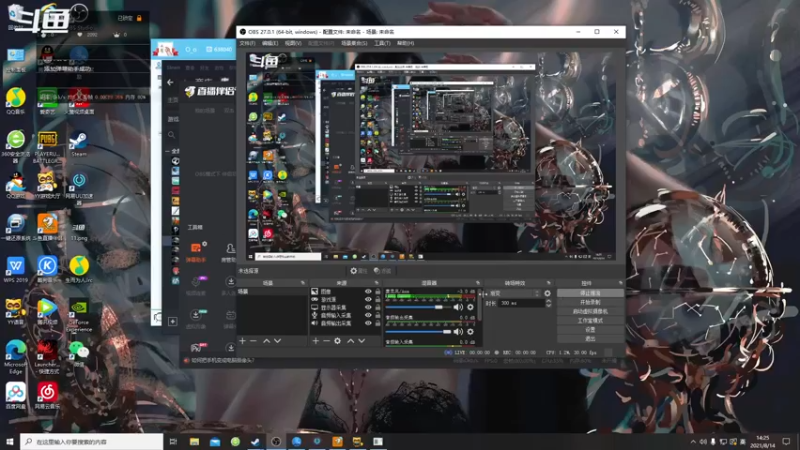Open the scene transition type dropdown in OBS
The image size is (800, 450).
pyautogui.click(x=514, y=293)
